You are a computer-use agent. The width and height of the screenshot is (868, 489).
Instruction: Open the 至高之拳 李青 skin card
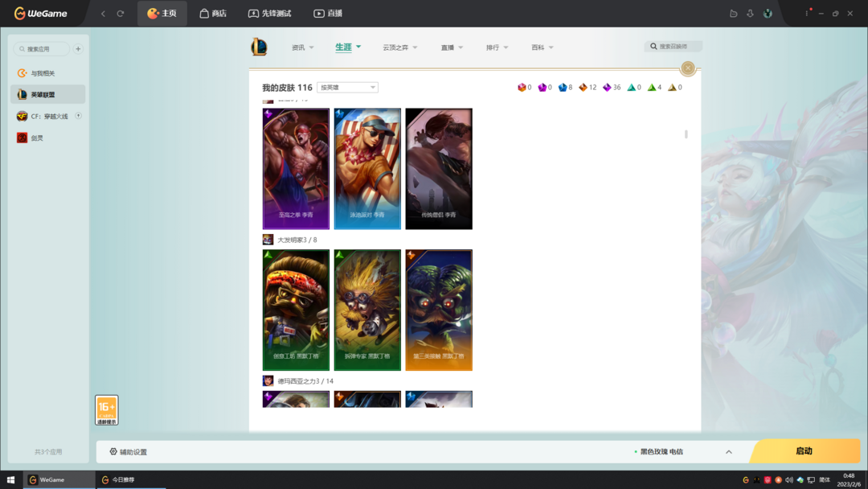click(296, 169)
